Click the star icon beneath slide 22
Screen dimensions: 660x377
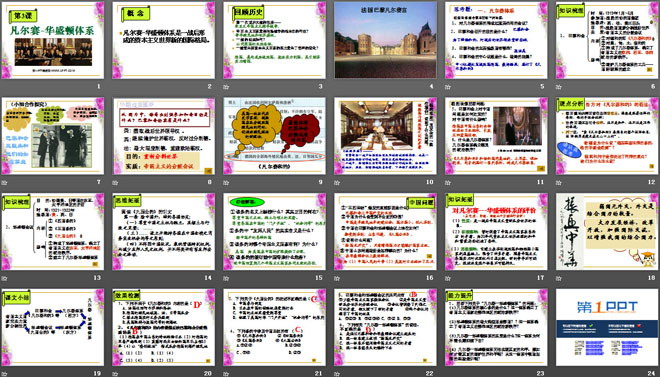click(337, 373)
